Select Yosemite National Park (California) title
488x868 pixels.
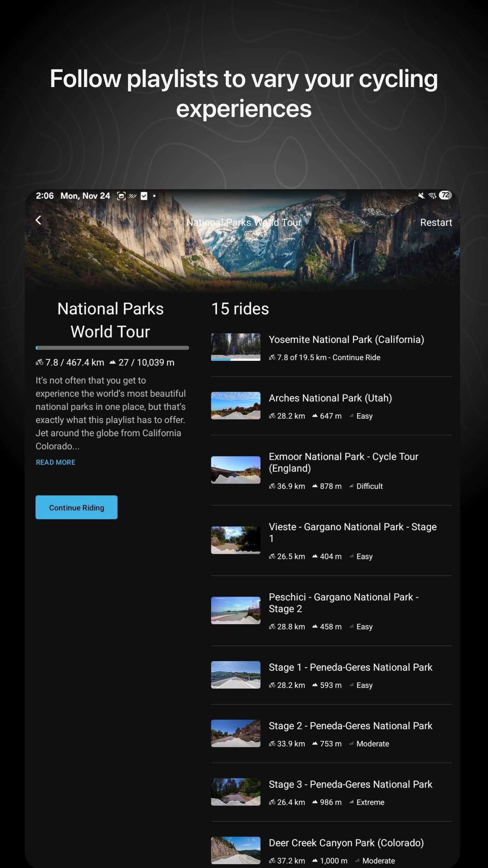(346, 340)
